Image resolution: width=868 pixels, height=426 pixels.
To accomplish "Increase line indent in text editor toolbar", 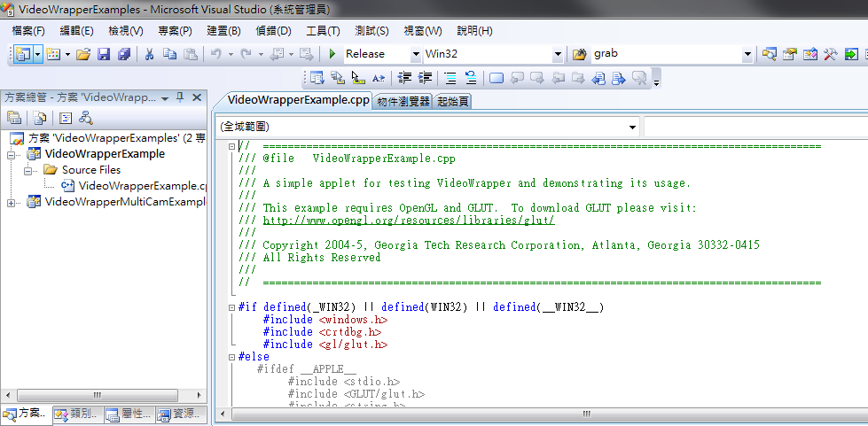I will click(x=425, y=78).
